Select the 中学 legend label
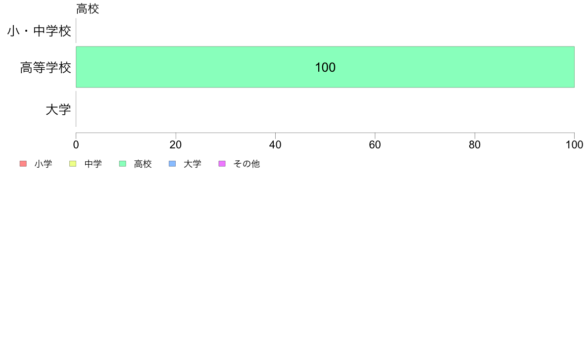The height and width of the screenshot is (364, 588). 93,164
